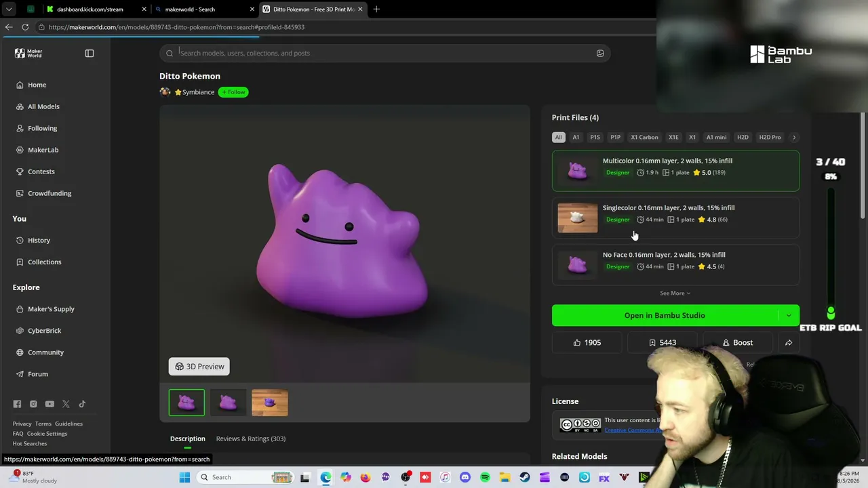Filter print files by A1 mini
Viewport: 868px width, 488px height.
716,137
